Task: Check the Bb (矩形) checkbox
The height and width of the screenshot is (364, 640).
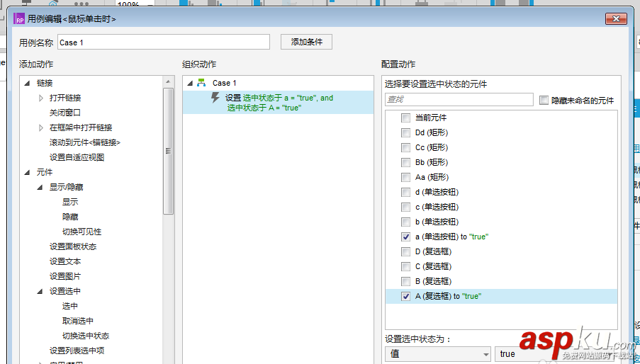Action: (x=405, y=162)
